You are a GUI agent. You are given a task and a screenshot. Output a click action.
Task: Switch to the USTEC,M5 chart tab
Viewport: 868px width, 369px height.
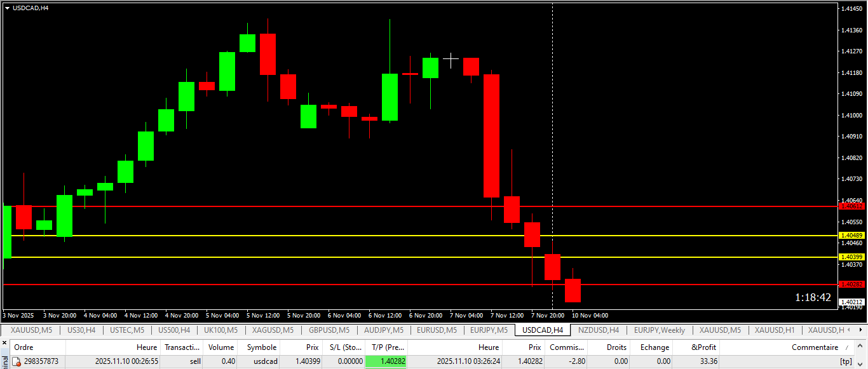click(x=127, y=330)
